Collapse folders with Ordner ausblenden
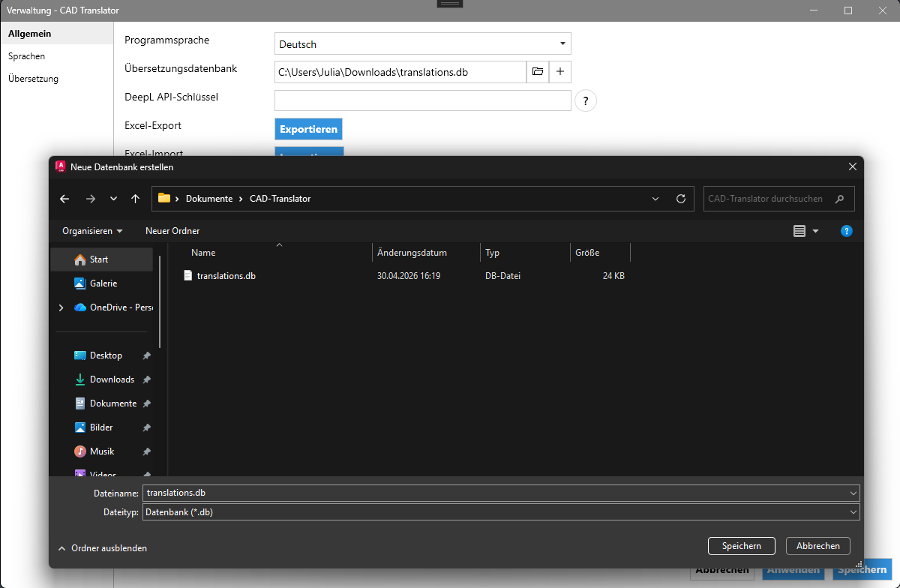The height and width of the screenshot is (588, 900). pyautogui.click(x=102, y=548)
